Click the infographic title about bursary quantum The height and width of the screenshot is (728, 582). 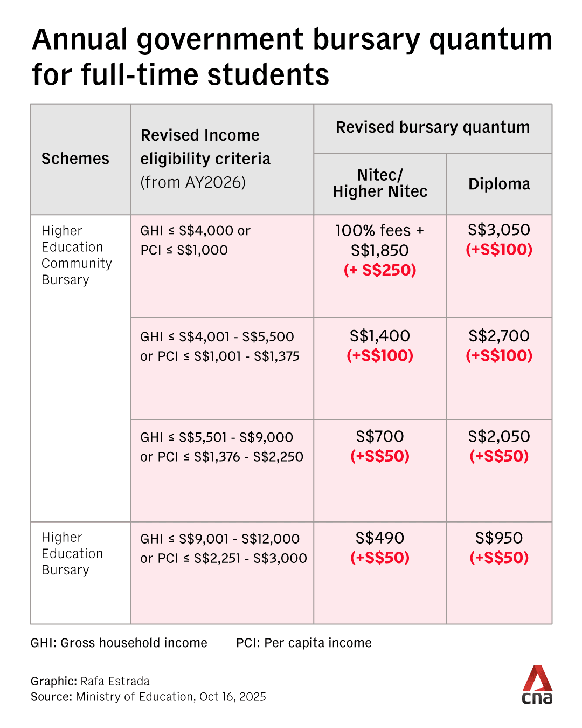292,57
